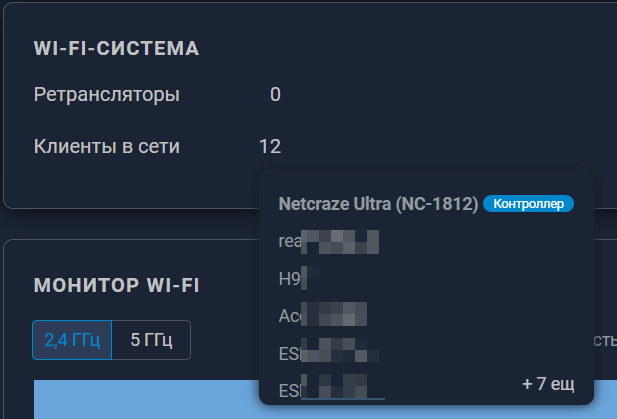Image resolution: width=617 pixels, height=419 pixels.
Task: Click the Ретрансляторы label
Action: [x=106, y=95]
